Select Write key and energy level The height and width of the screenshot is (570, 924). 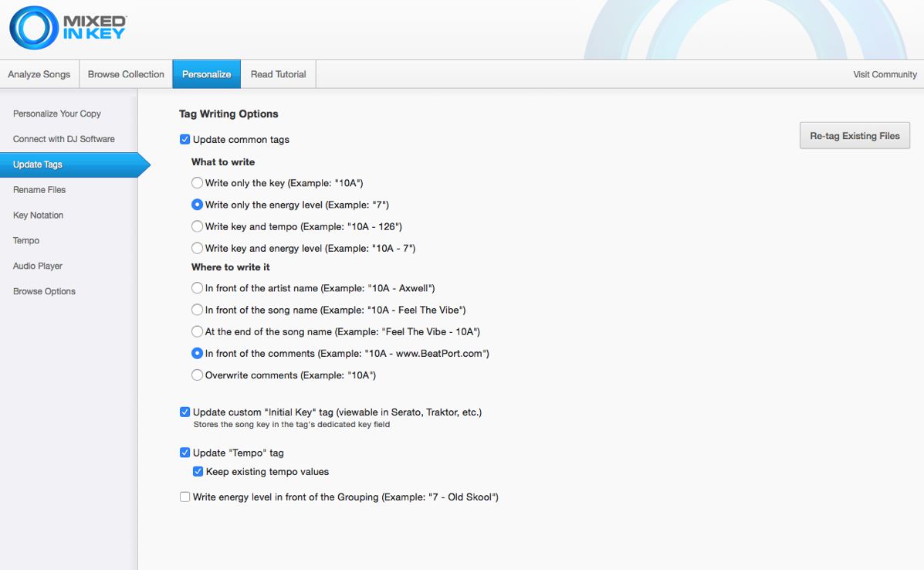click(198, 248)
